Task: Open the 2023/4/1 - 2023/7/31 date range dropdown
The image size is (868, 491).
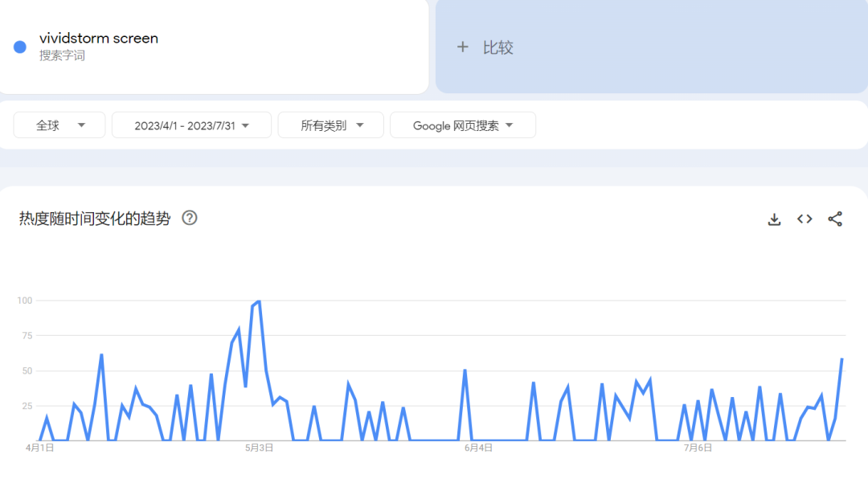Action: click(191, 125)
